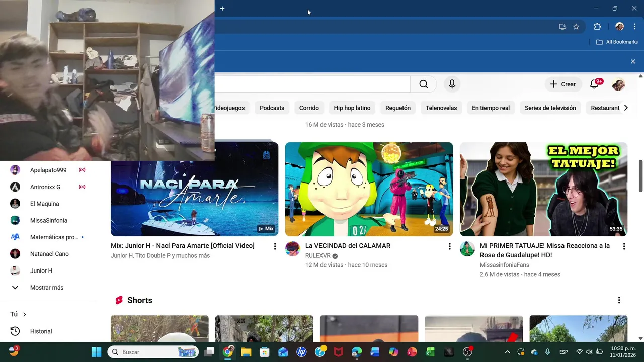Open the YouTube notifications bell
The image size is (644, 362).
(x=594, y=84)
